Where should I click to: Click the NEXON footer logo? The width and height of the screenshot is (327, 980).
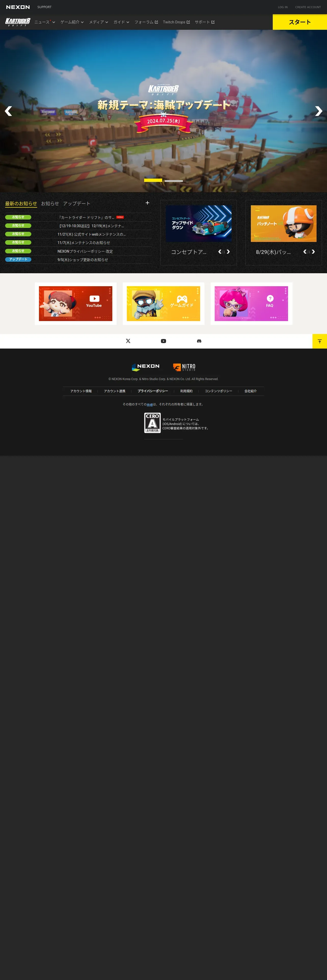point(145,367)
